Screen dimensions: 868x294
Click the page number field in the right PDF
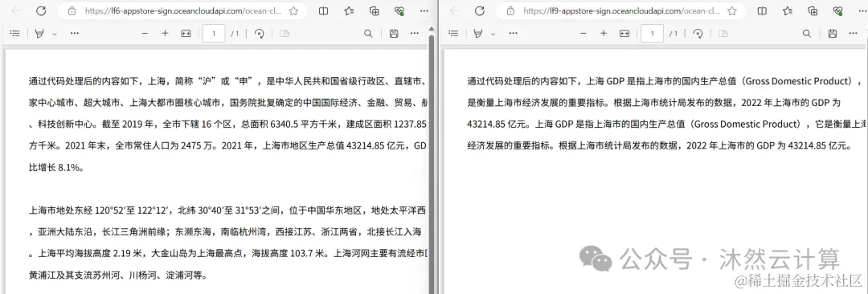coord(652,34)
